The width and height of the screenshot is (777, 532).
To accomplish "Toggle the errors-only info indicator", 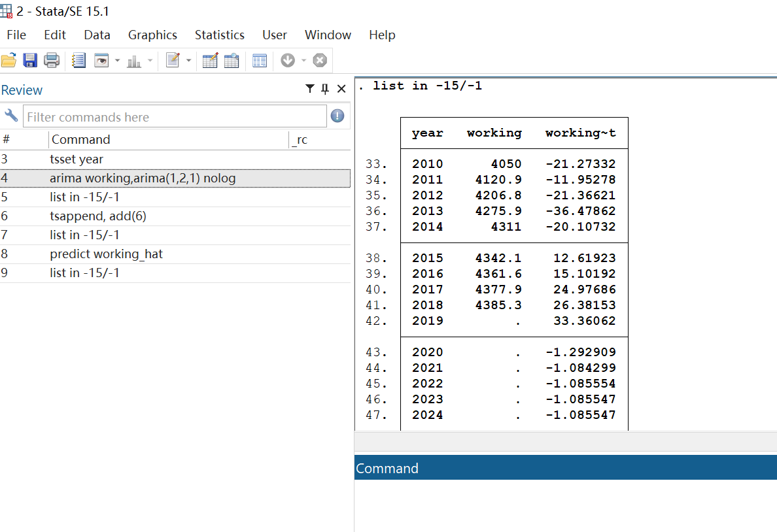I will pyautogui.click(x=337, y=116).
